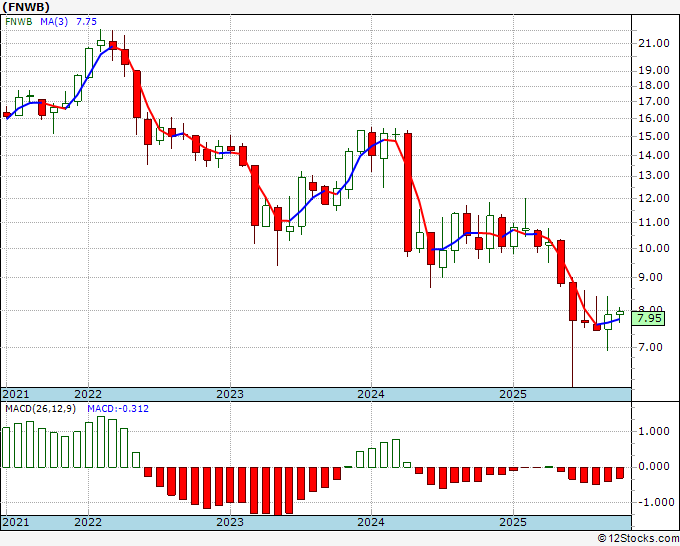Click the 14.00 price axis label

[x=654, y=155]
